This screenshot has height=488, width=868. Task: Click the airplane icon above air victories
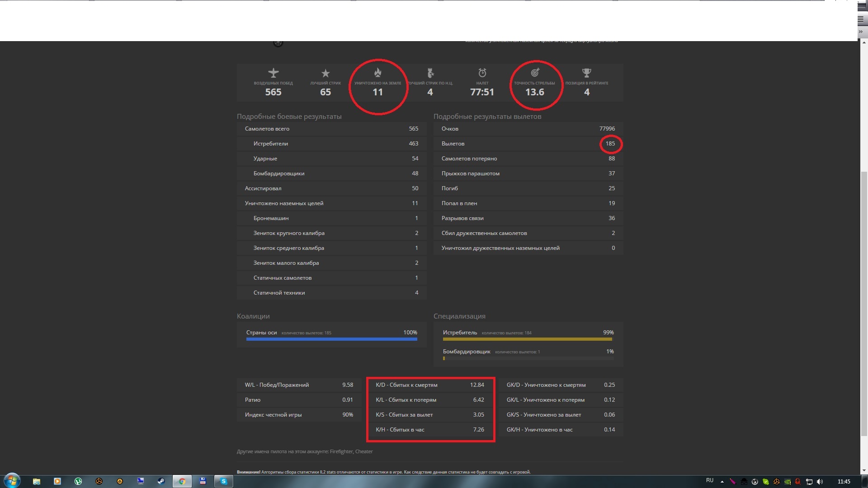[x=273, y=73]
